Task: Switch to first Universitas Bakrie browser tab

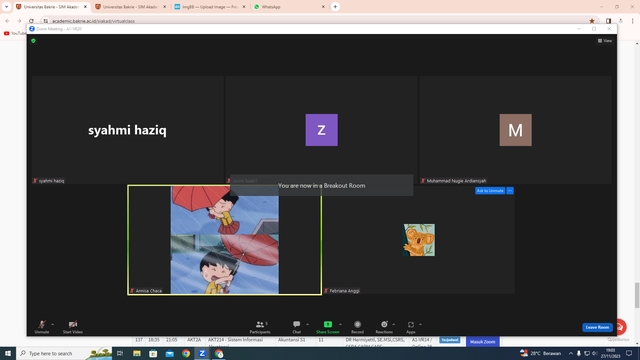Action: 51,7
